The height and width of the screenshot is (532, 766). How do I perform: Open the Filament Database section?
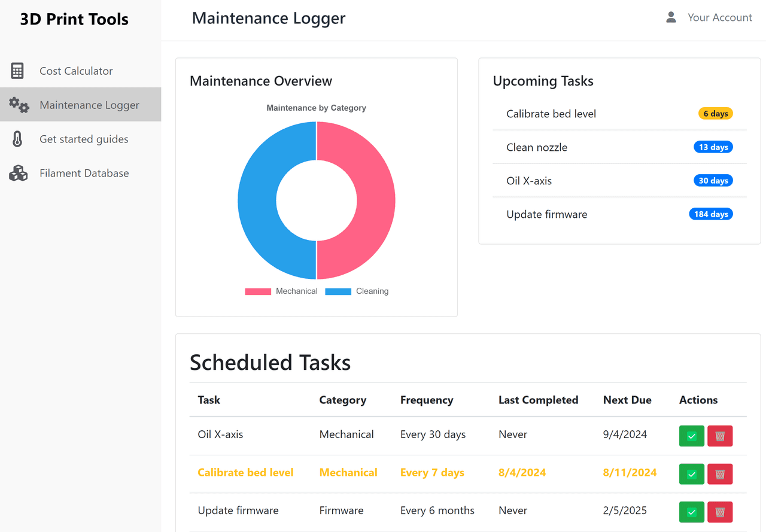84,173
